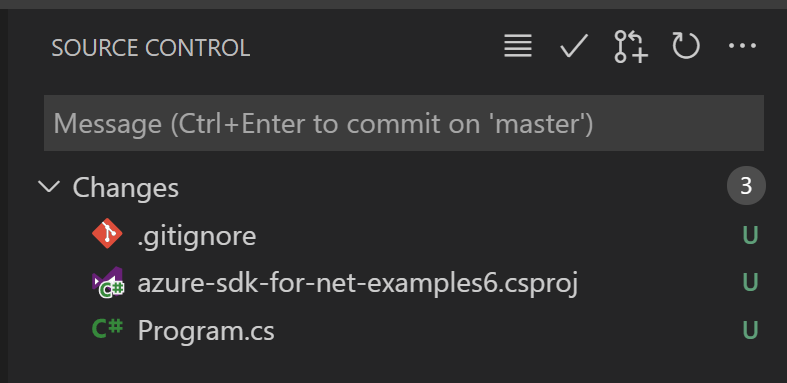787x383 pixels.
Task: Click the empty area below Program.cs
Action: point(397,367)
